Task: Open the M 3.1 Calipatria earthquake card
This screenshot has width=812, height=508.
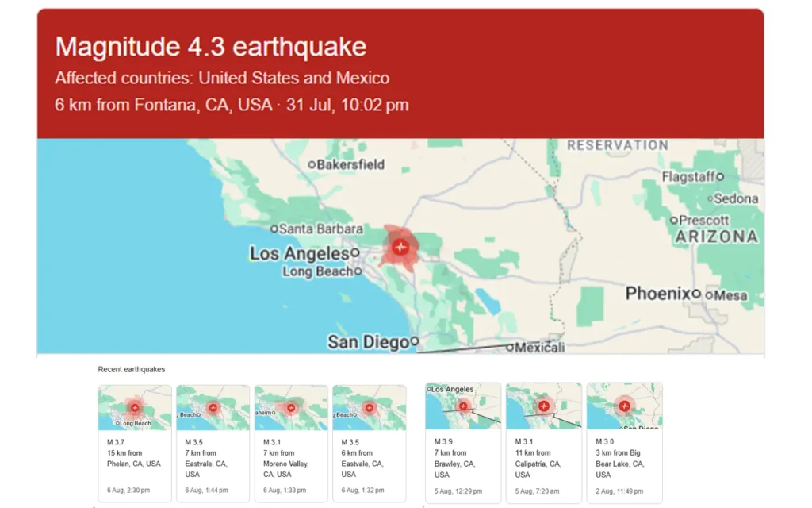Action: (544, 443)
